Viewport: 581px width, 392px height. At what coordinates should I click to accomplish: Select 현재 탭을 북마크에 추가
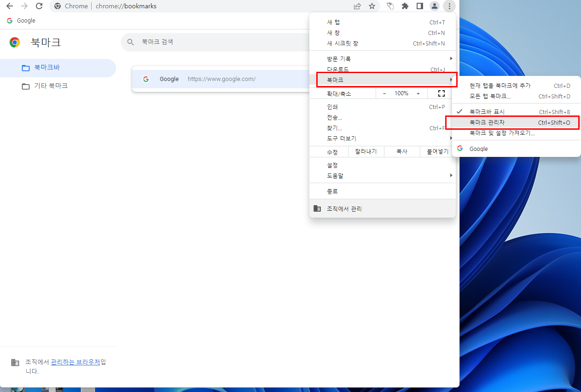[516, 86]
